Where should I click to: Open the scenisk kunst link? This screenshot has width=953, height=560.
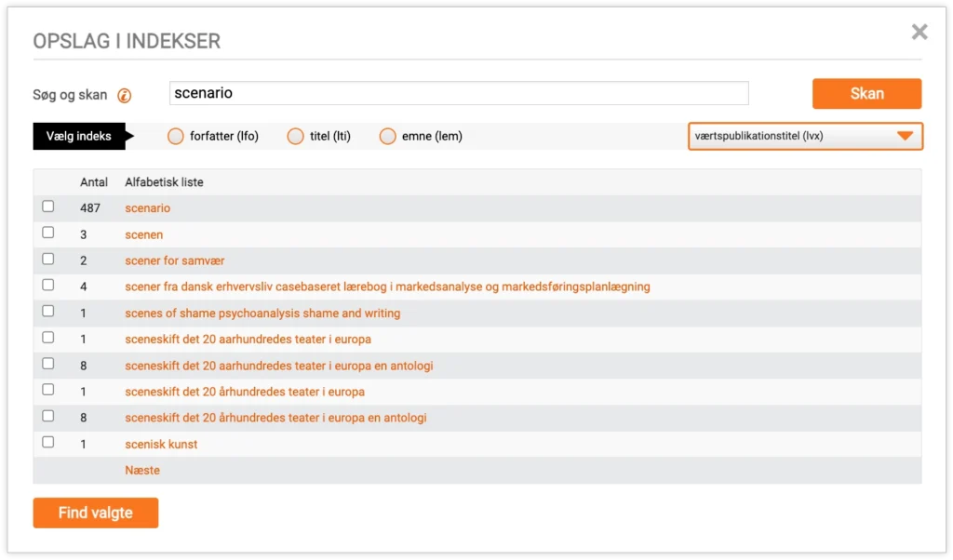coord(161,445)
